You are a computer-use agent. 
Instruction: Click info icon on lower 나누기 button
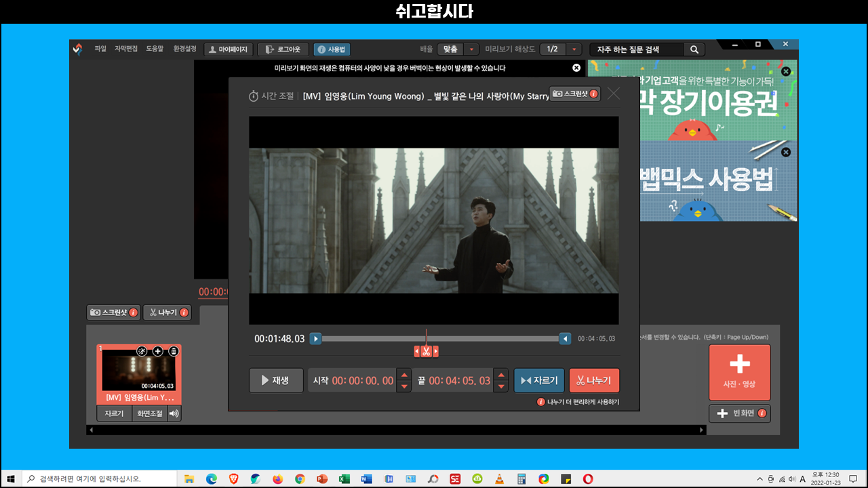click(x=184, y=312)
